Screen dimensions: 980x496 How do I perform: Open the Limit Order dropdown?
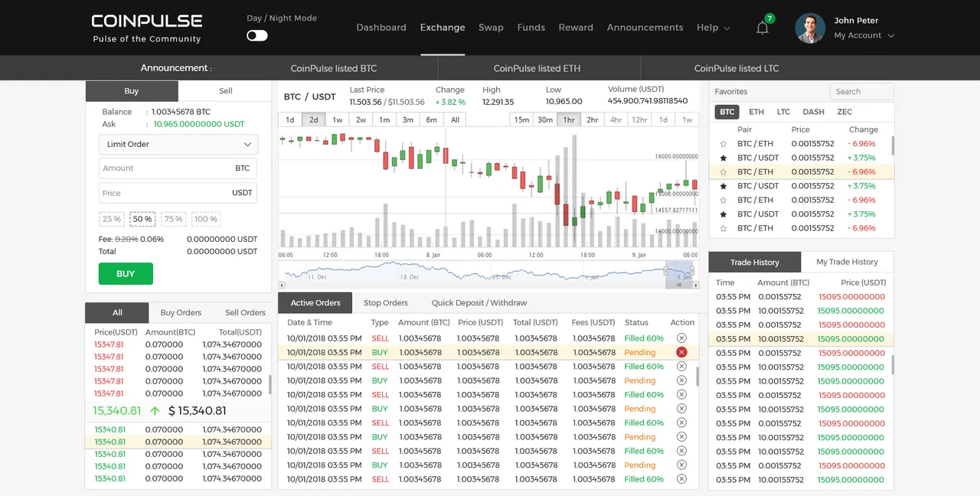[x=178, y=144]
